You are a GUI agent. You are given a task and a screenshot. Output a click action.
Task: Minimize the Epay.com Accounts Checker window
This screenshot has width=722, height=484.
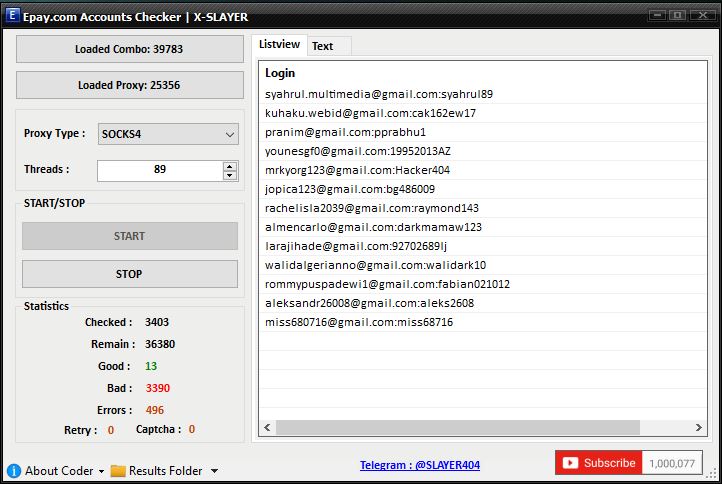(658, 15)
